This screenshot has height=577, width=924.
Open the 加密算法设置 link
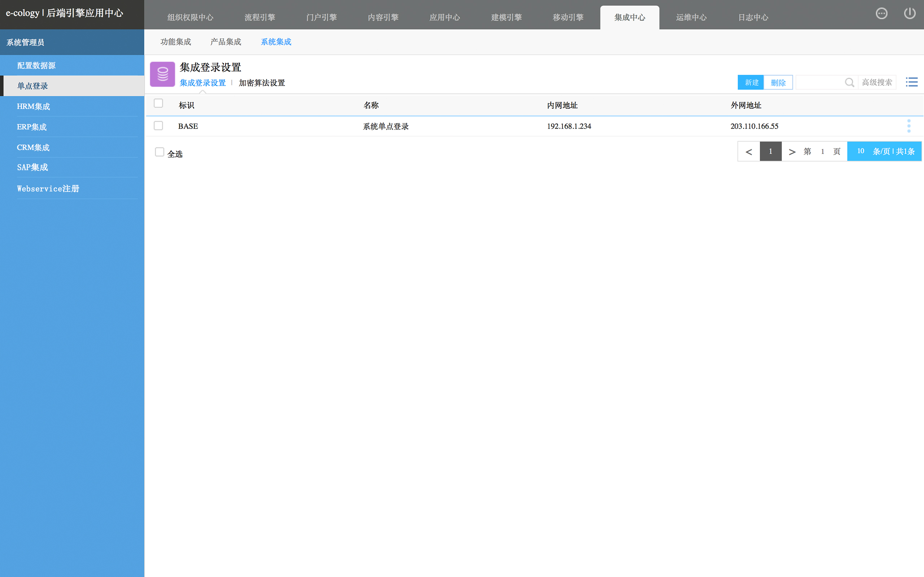point(262,83)
